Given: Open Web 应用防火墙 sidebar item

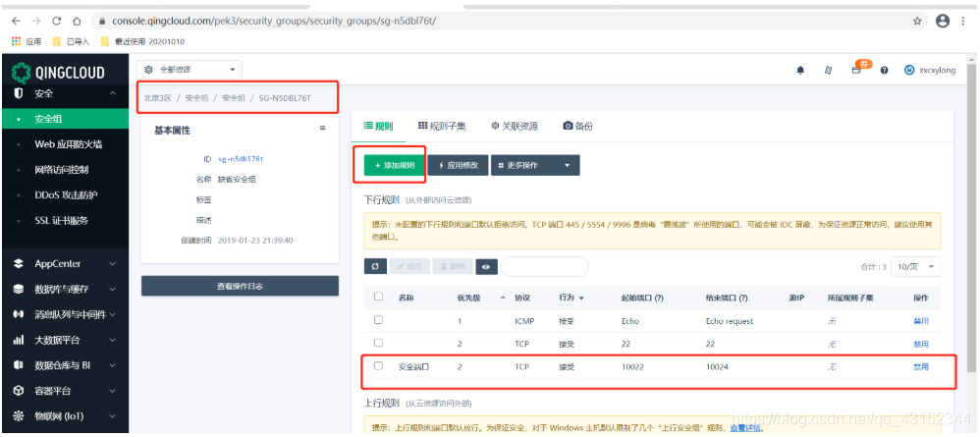Looking at the screenshot, I should pos(68,144).
